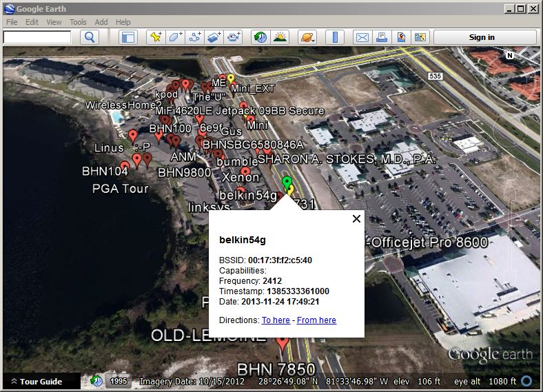Print the current view icon
This screenshot has height=392, width=543.
point(382,37)
